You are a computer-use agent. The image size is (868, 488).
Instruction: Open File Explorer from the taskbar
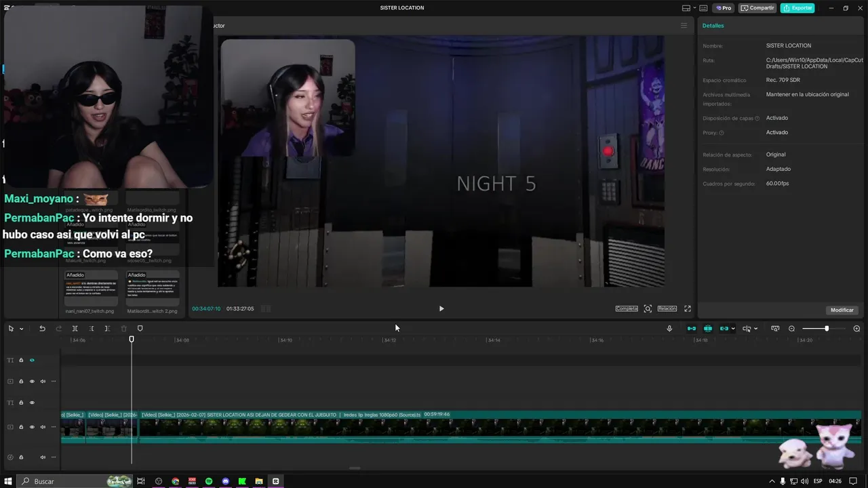259,481
